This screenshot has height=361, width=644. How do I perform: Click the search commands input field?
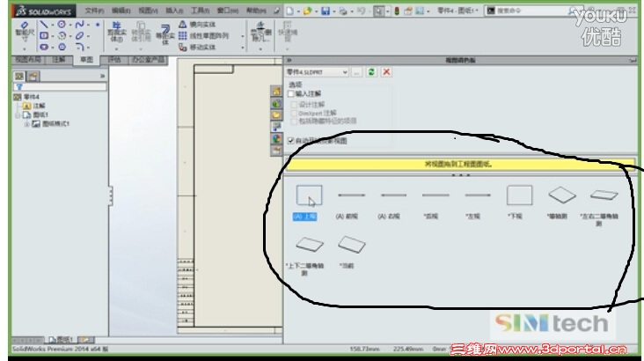(534, 11)
